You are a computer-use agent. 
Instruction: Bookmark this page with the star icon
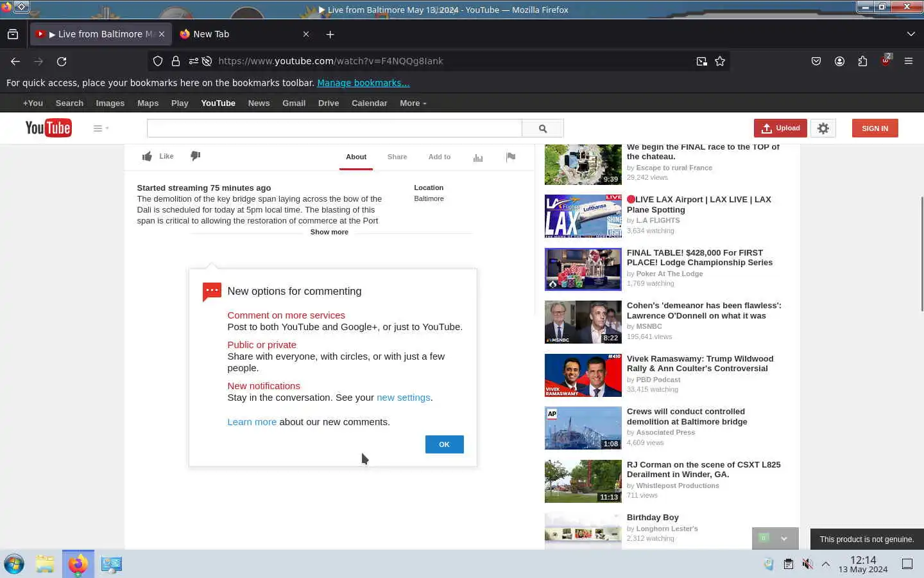coord(720,61)
